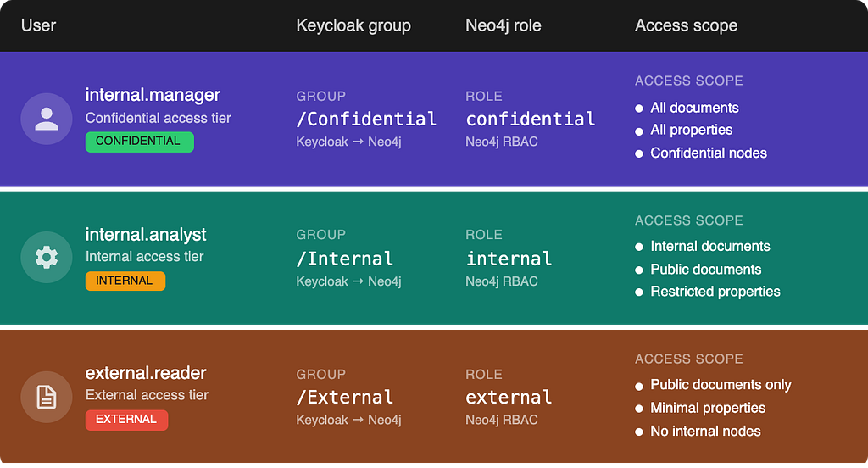The width and height of the screenshot is (868, 468).
Task: Click the ACCESS SCOPE label in the external.reader row
Action: (688, 359)
